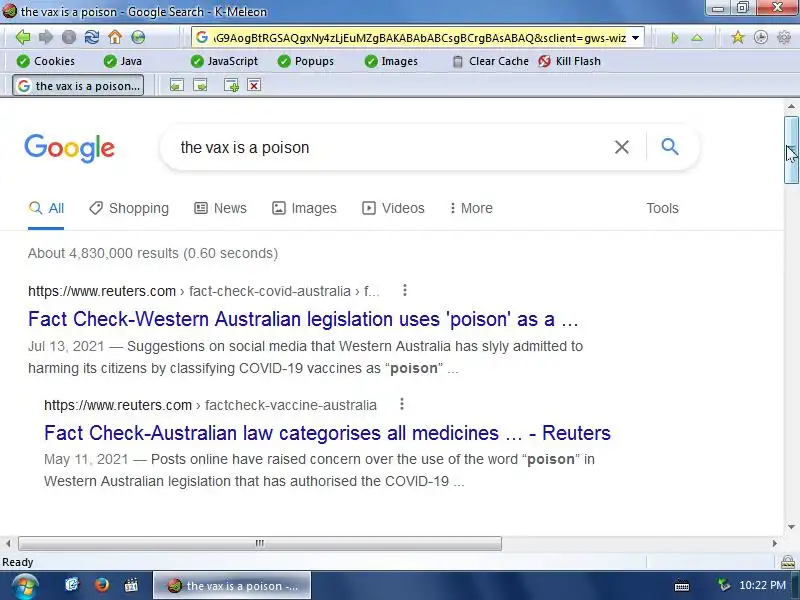Select the All search tab

(x=46, y=208)
